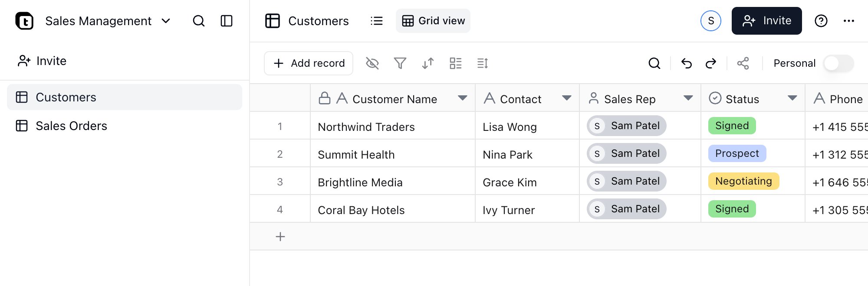Undo the last action
The image size is (868, 286).
point(687,63)
